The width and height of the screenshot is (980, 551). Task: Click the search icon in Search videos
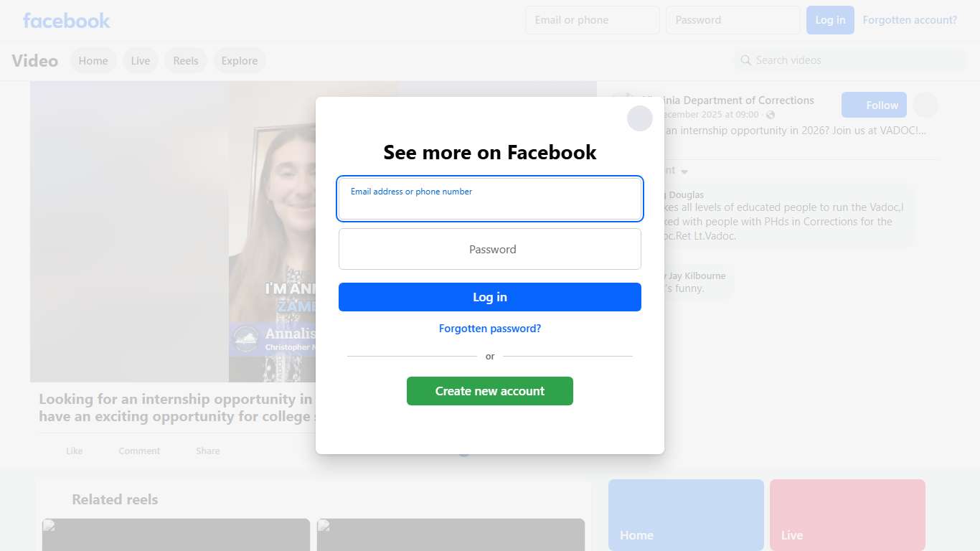746,60
